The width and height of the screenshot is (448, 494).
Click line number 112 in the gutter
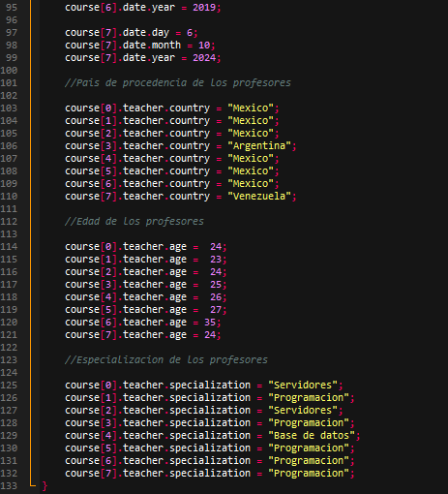click(9, 222)
